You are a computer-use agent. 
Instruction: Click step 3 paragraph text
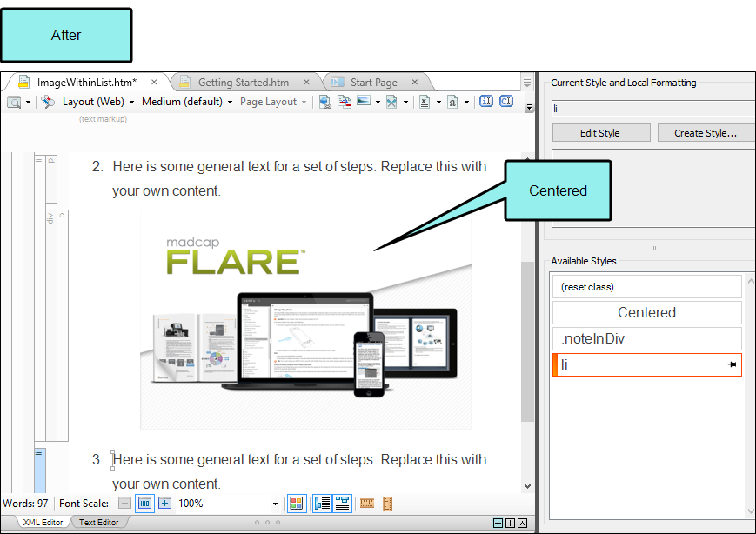299,472
